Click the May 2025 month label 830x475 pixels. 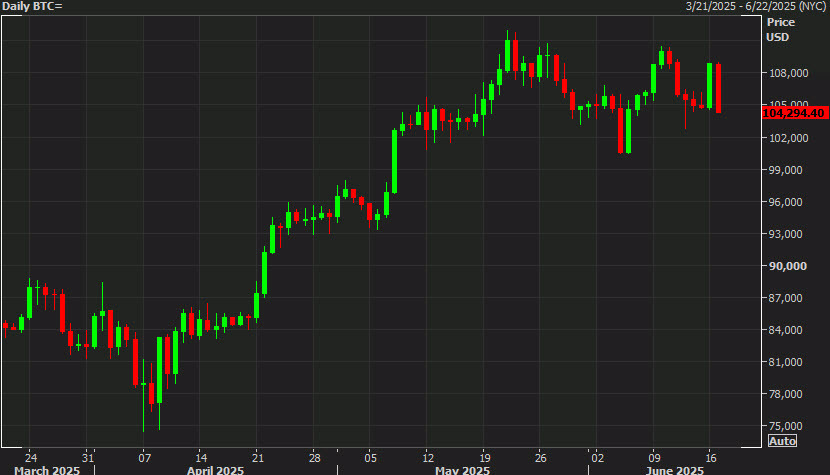click(463, 470)
